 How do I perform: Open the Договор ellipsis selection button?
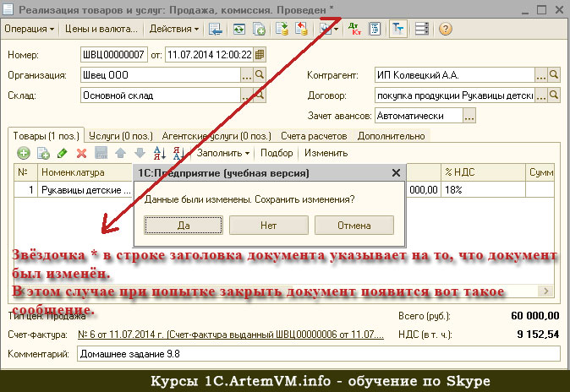[x=541, y=95]
